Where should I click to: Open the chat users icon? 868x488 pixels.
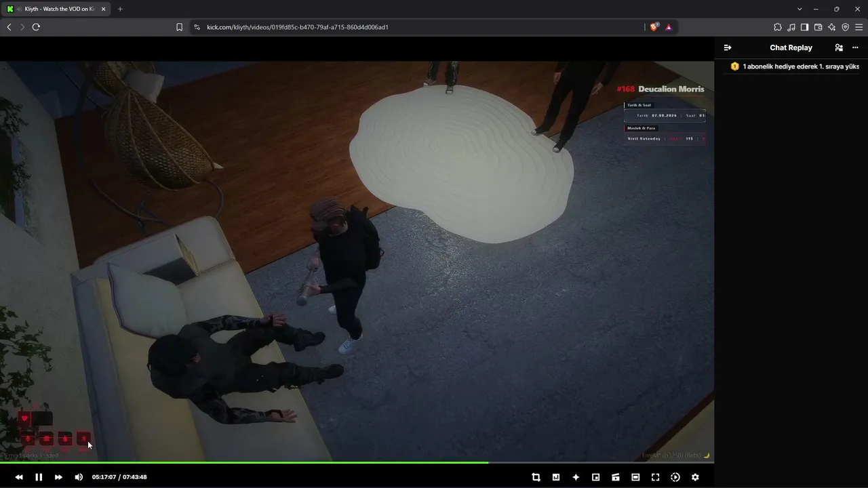point(839,47)
